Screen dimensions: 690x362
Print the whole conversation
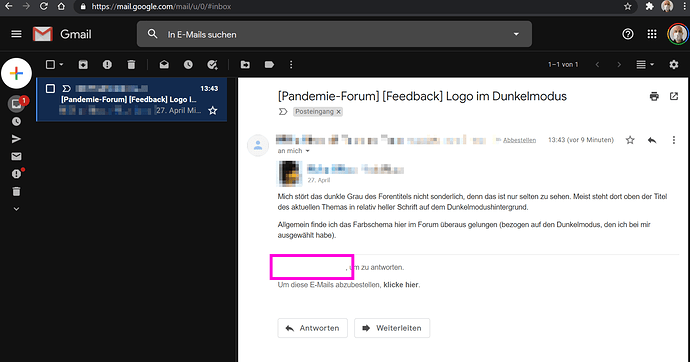pos(654,96)
